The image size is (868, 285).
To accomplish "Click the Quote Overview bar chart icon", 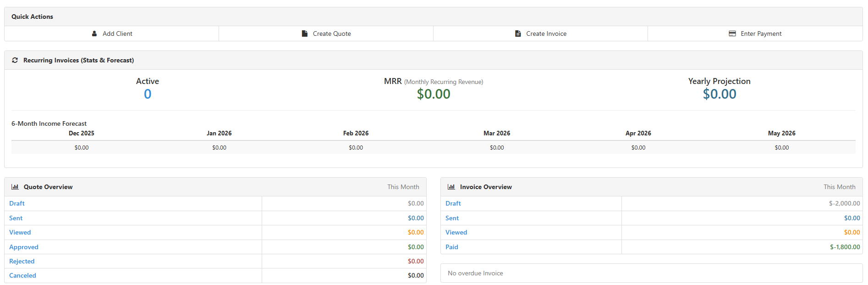I will [x=15, y=187].
